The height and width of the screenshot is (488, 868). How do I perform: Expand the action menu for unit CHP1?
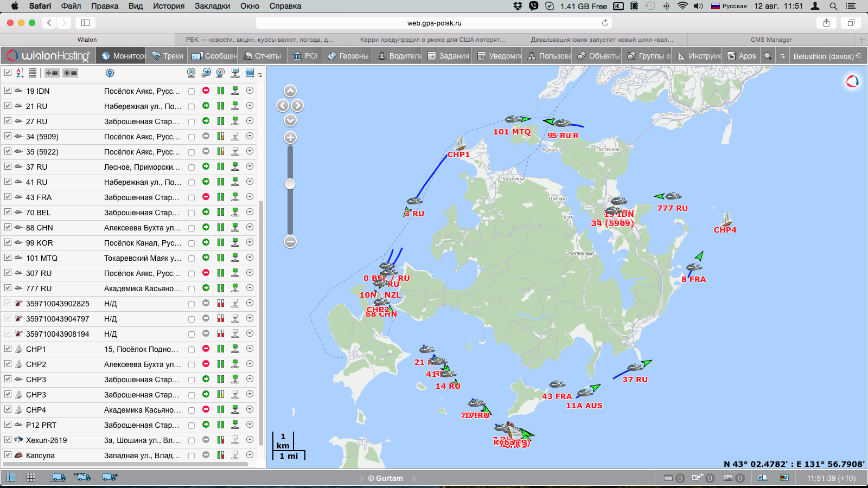click(x=250, y=349)
